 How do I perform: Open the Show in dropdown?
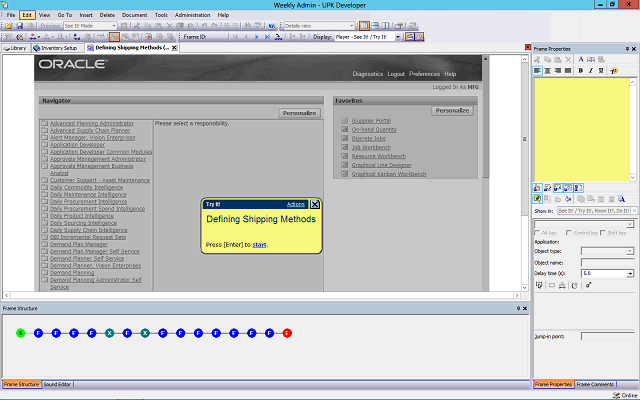pyautogui.click(x=597, y=211)
